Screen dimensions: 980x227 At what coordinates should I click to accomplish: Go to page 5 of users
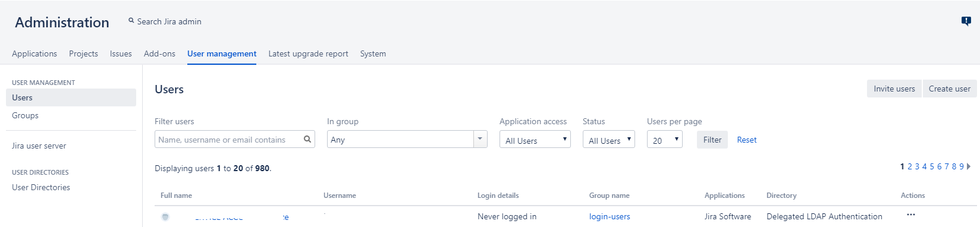point(932,167)
